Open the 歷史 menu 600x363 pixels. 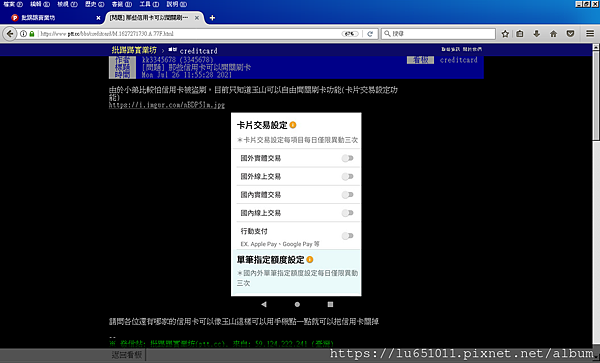point(95,4)
